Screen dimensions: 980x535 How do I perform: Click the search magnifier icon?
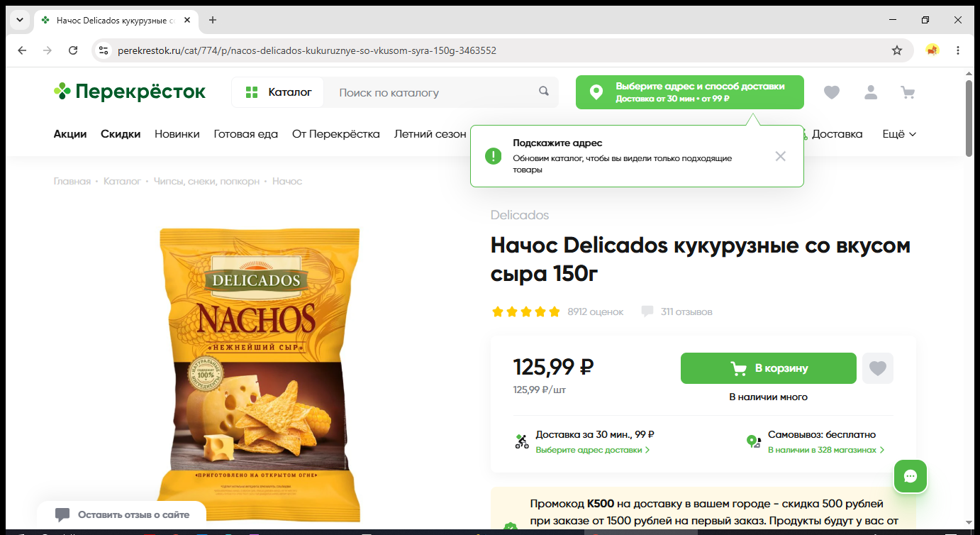(544, 92)
